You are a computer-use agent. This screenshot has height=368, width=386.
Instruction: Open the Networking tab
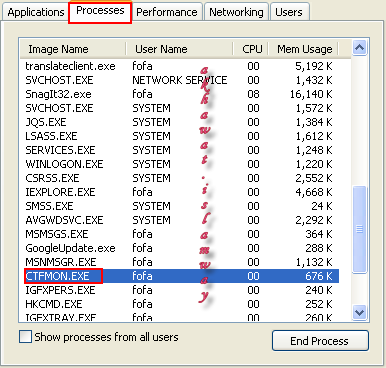tap(236, 12)
